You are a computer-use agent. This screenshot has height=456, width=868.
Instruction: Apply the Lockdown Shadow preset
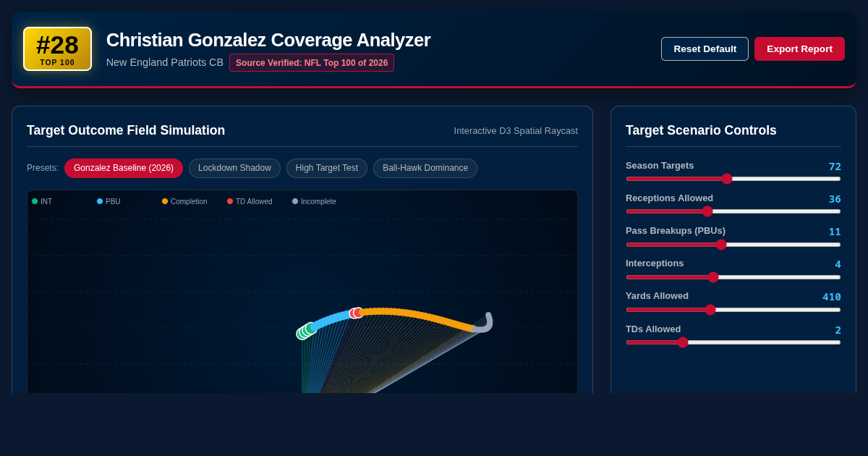234,168
